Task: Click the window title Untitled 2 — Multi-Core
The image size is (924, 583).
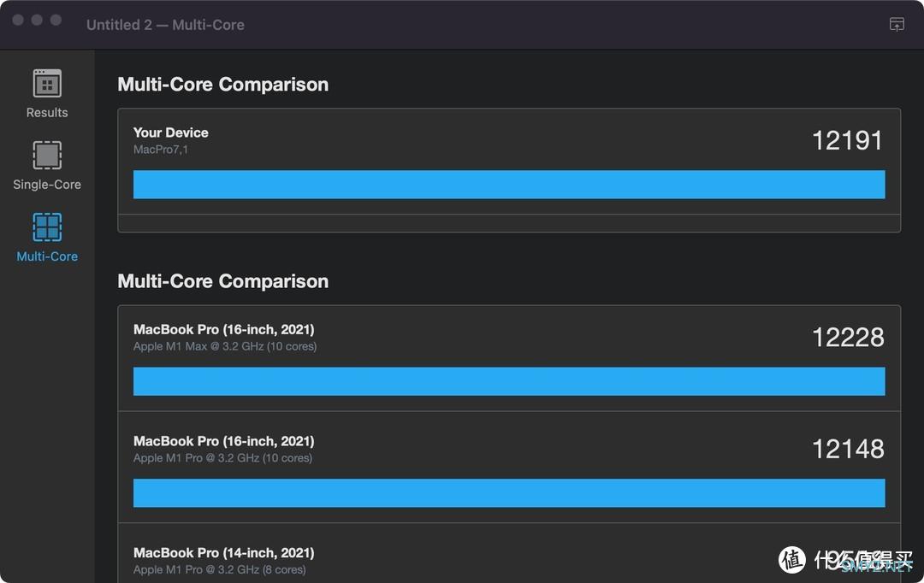Action: pos(165,25)
